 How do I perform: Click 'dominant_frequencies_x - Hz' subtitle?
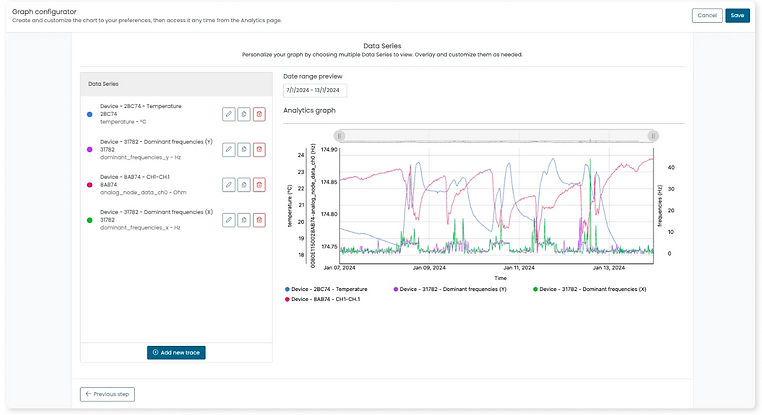[x=140, y=227]
